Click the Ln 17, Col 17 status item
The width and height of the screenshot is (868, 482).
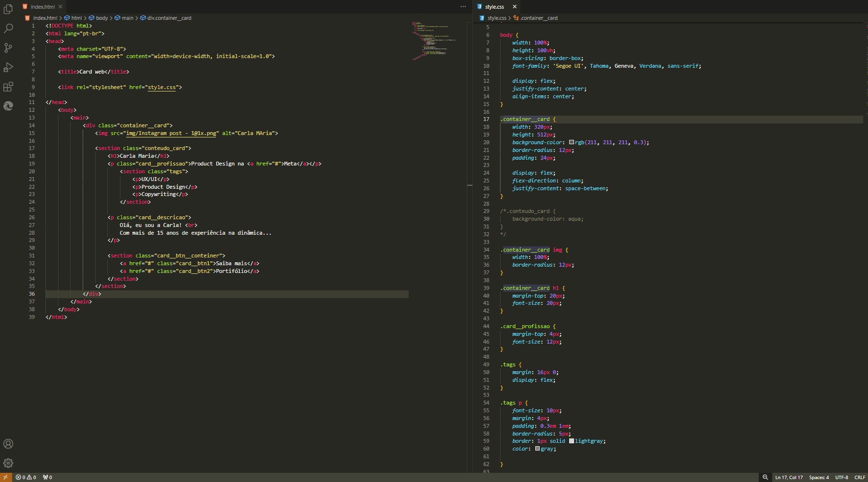tap(789, 477)
